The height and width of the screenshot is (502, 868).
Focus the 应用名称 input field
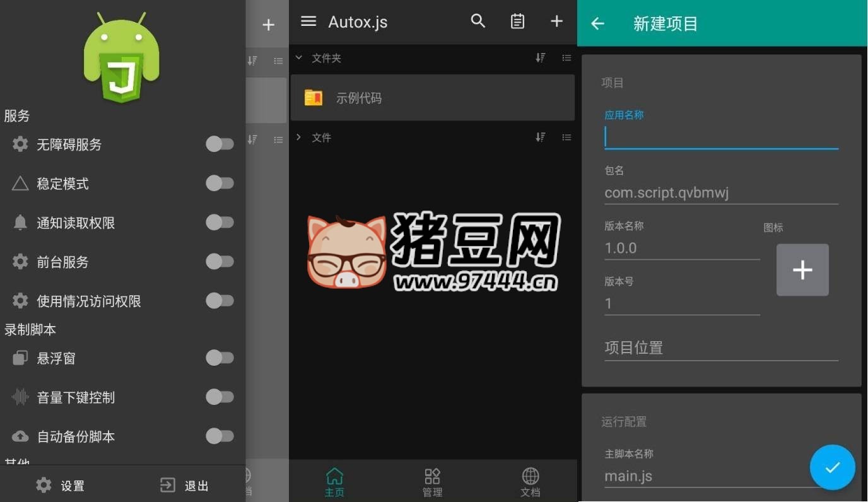pyautogui.click(x=721, y=137)
